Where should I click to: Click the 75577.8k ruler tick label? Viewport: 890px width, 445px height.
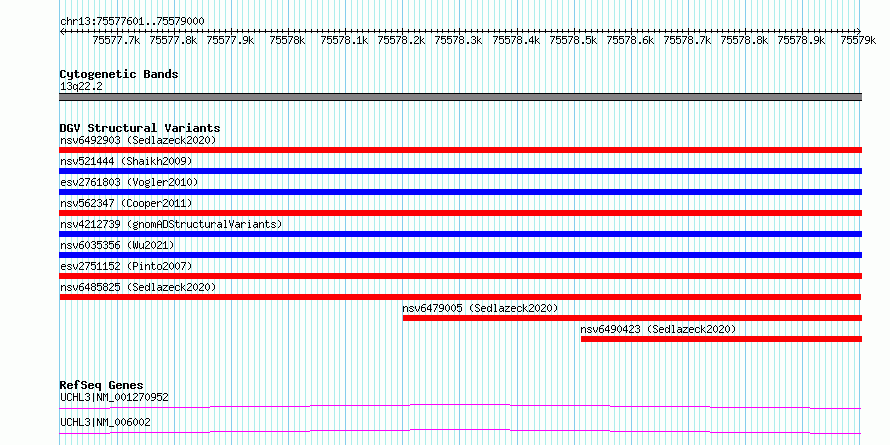click(173, 40)
